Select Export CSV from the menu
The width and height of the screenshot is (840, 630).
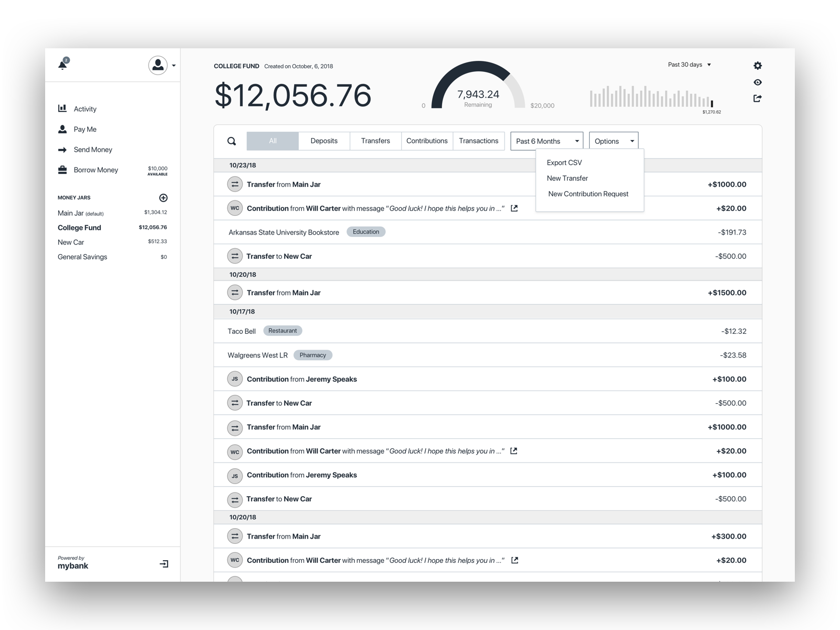[x=563, y=163]
